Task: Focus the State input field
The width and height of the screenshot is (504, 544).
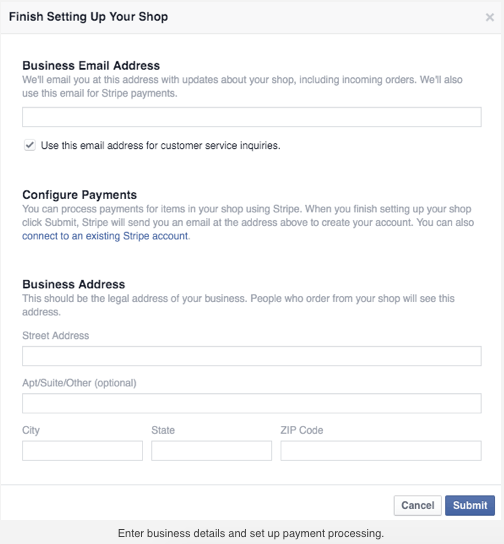Action: pos(212,451)
